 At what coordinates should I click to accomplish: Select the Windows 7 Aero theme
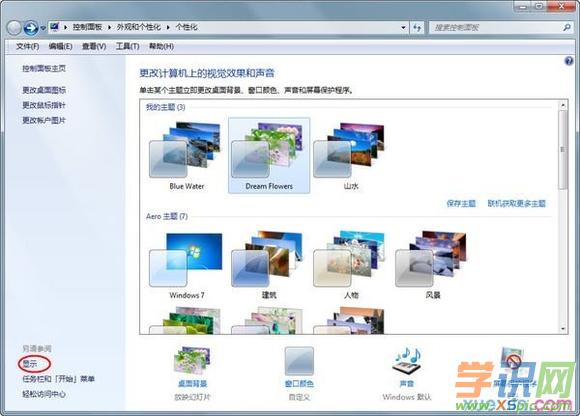coord(186,265)
